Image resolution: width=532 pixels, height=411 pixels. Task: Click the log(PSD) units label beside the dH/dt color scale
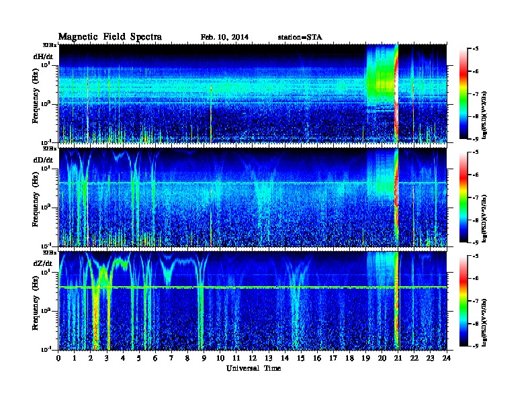tap(484, 113)
